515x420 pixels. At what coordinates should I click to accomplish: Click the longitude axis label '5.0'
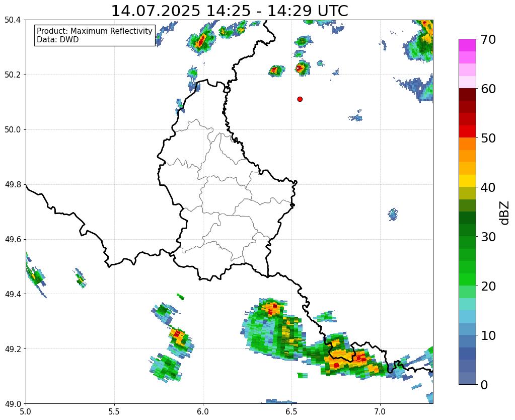(26, 412)
